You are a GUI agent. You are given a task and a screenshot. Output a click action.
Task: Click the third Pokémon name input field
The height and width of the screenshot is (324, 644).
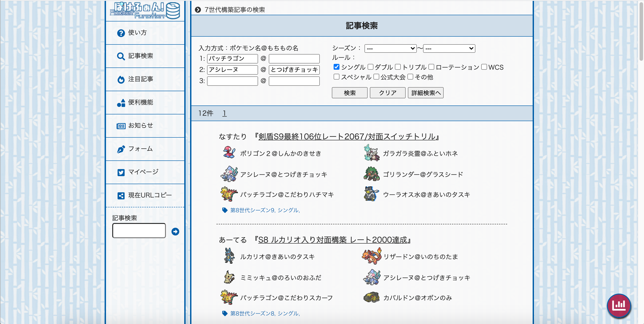point(232,81)
